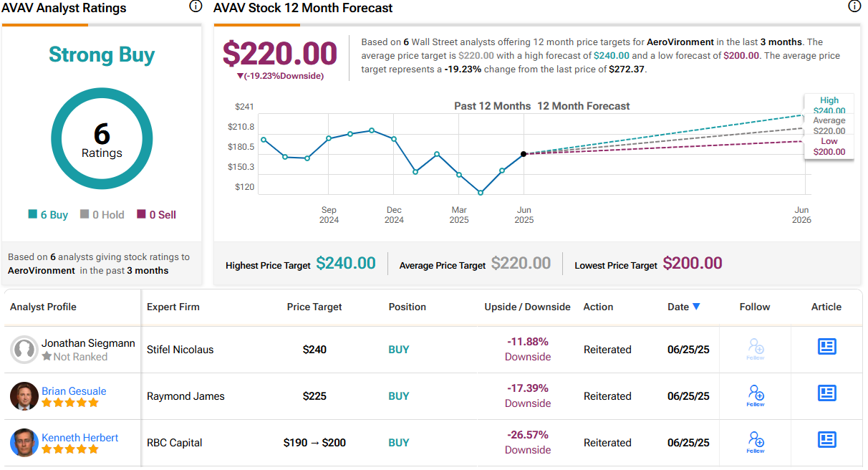
Task: Follow analyst Kenneth Herbert
Action: (756, 442)
